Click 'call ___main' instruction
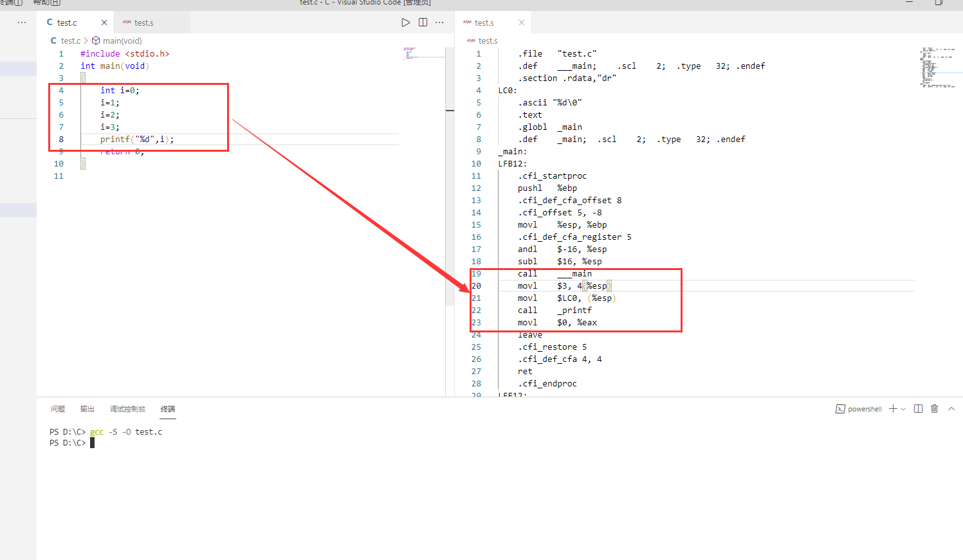The height and width of the screenshot is (560, 963). pos(555,274)
